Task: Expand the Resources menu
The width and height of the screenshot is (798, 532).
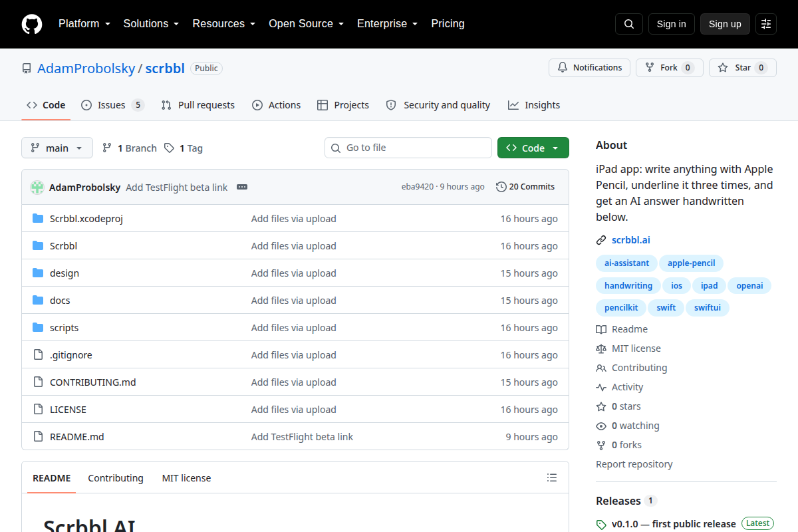Action: pos(223,24)
